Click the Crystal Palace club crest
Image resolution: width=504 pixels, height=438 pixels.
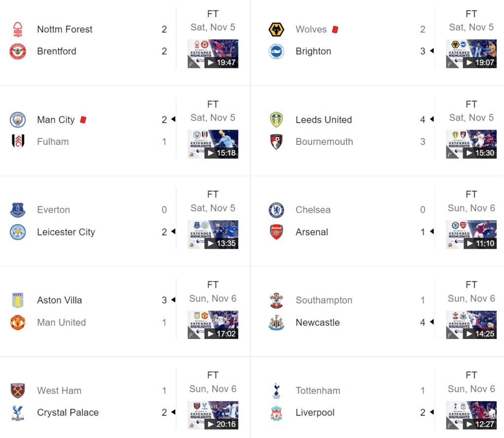click(18, 413)
